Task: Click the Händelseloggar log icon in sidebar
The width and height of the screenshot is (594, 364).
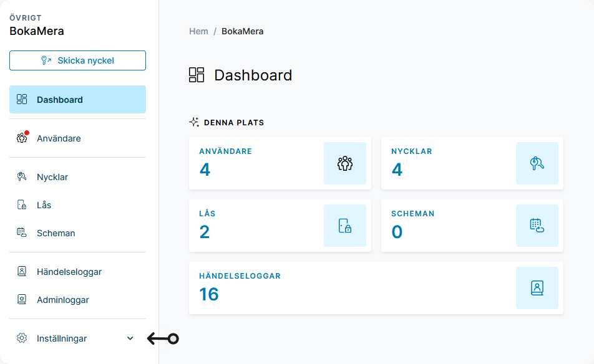Action: (22, 271)
